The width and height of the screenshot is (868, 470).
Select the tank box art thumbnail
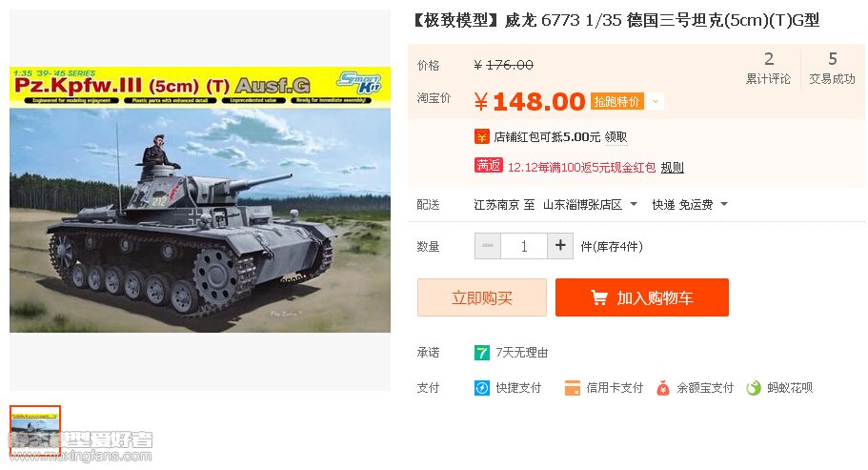coord(35,431)
